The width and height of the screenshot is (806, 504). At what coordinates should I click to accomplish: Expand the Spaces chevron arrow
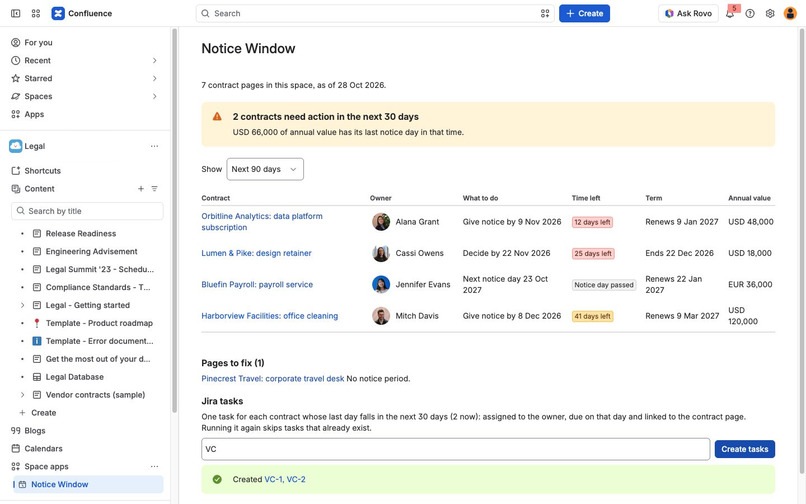[x=154, y=96]
